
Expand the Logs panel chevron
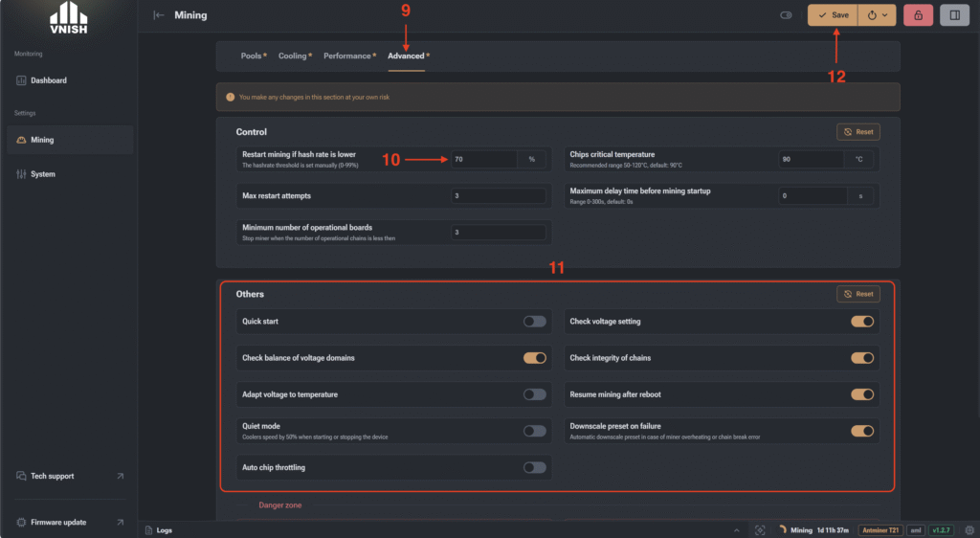pyautogui.click(x=736, y=530)
